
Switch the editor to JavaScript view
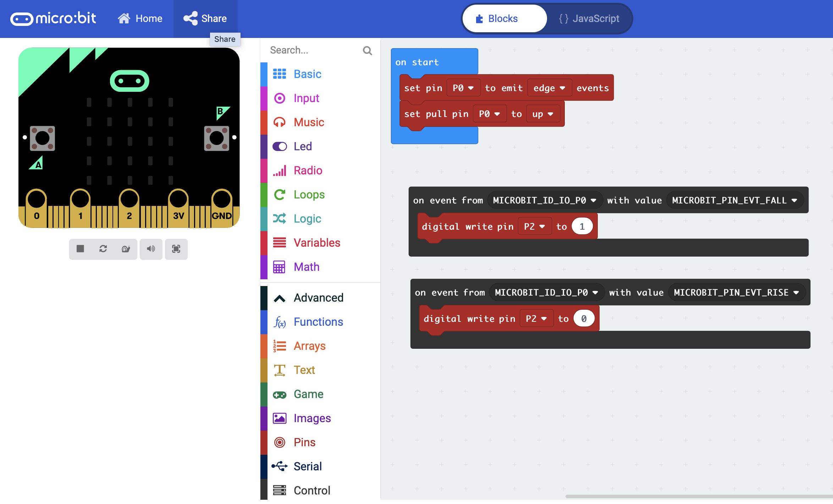589,18
